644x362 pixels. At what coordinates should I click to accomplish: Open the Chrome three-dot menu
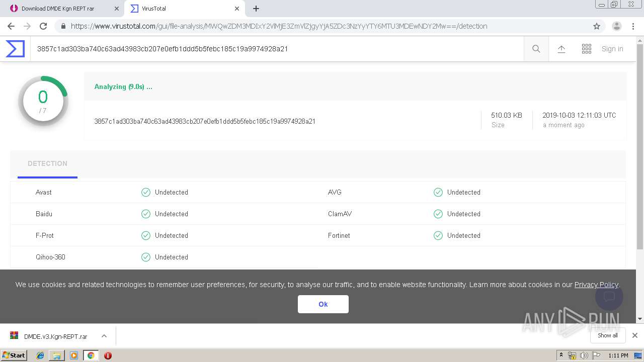(x=633, y=26)
